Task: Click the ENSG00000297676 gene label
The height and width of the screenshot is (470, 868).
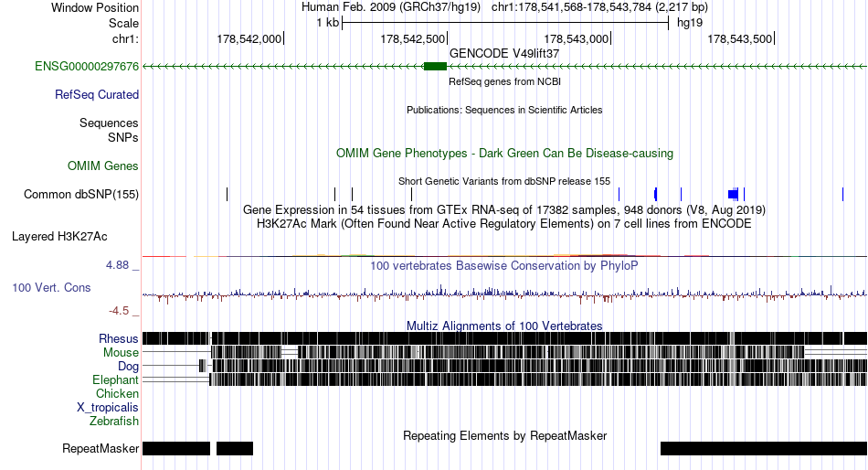Action: (87, 67)
